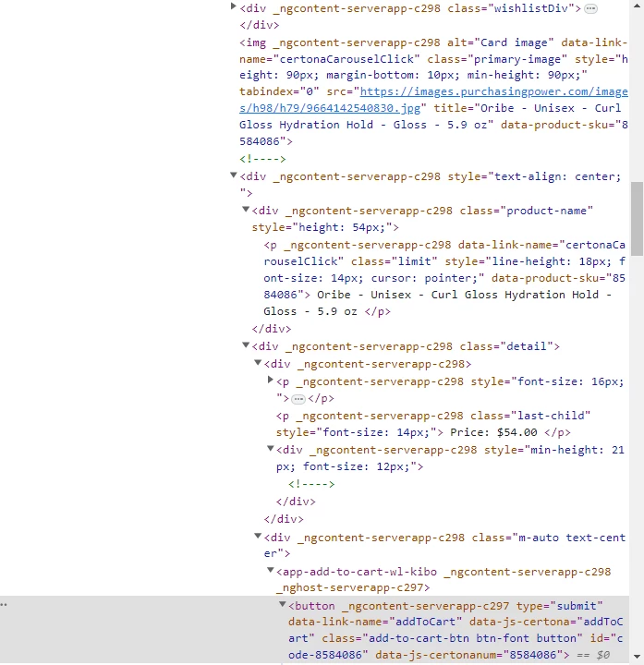Select the closing div after wishlistDiv
644x665 pixels.
point(260,26)
